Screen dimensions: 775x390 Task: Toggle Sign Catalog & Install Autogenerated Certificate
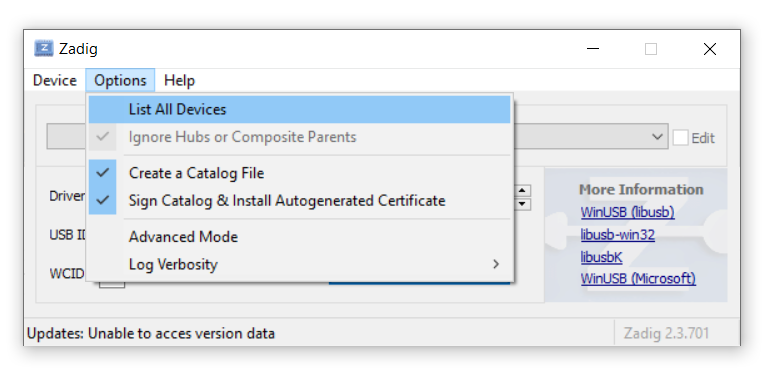(x=300, y=201)
